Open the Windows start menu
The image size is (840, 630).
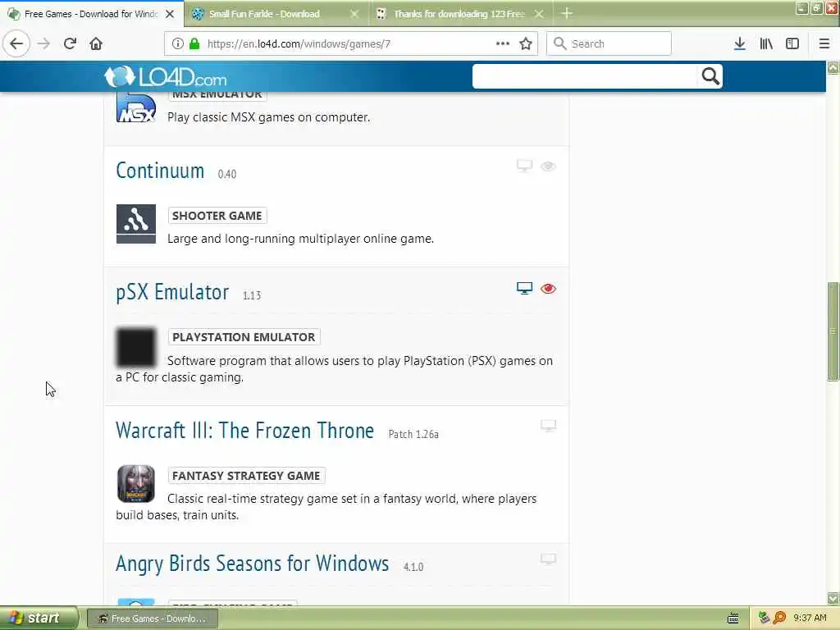pyautogui.click(x=39, y=619)
